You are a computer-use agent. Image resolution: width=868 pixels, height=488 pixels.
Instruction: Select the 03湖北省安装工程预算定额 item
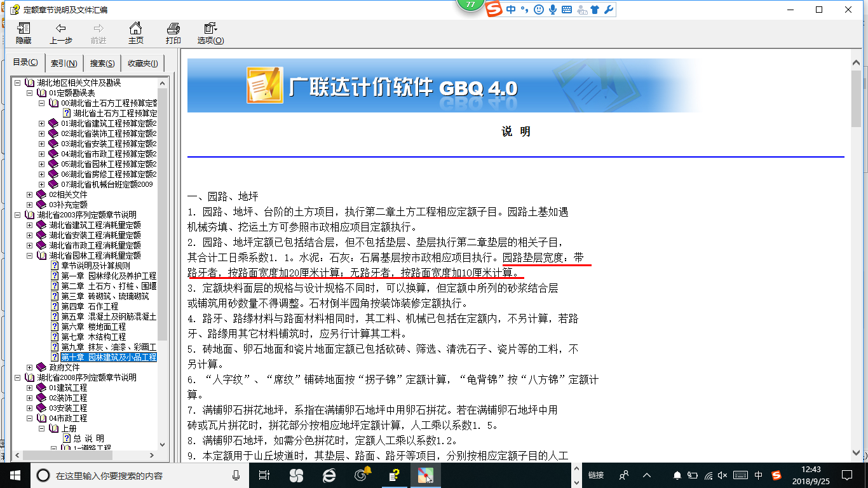pyautogui.click(x=109, y=144)
